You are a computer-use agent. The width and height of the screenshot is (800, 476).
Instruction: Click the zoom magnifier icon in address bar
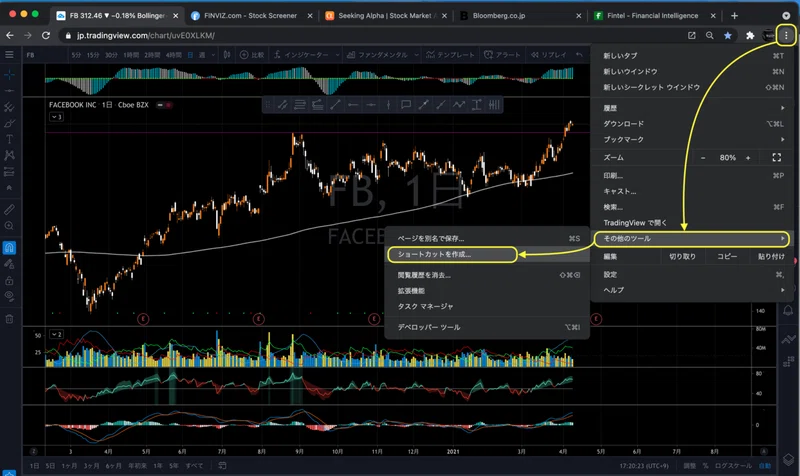tap(710, 35)
